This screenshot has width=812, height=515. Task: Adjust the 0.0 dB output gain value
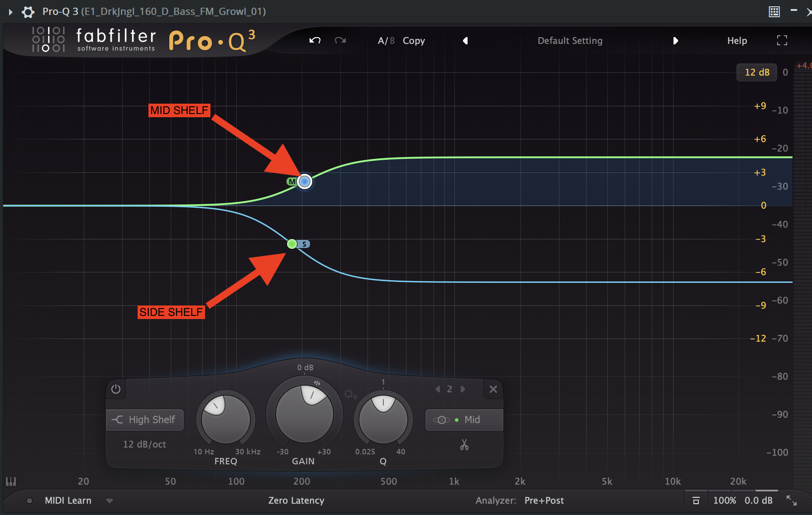coord(759,501)
